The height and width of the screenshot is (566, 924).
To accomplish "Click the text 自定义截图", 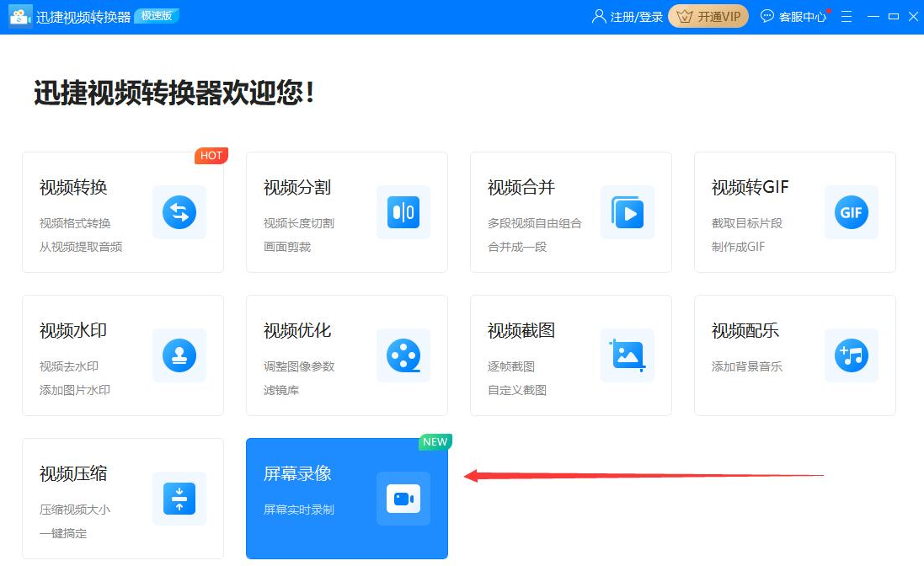I will 517,390.
